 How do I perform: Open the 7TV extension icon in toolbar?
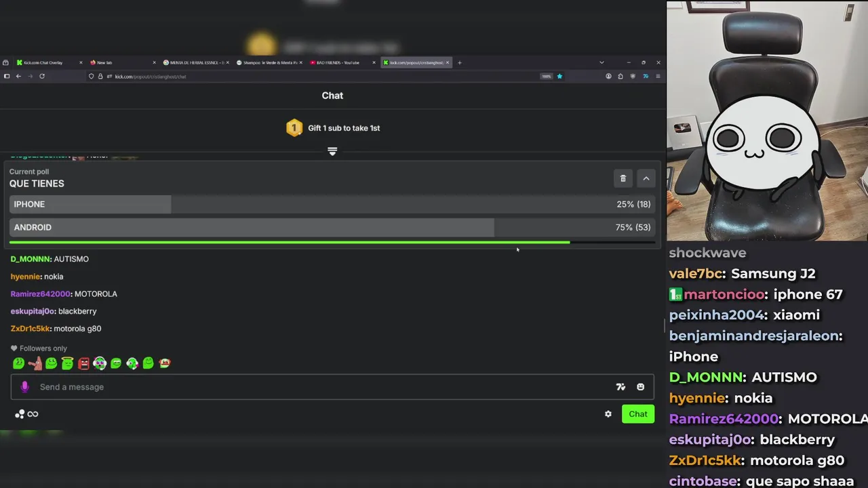pos(646,77)
